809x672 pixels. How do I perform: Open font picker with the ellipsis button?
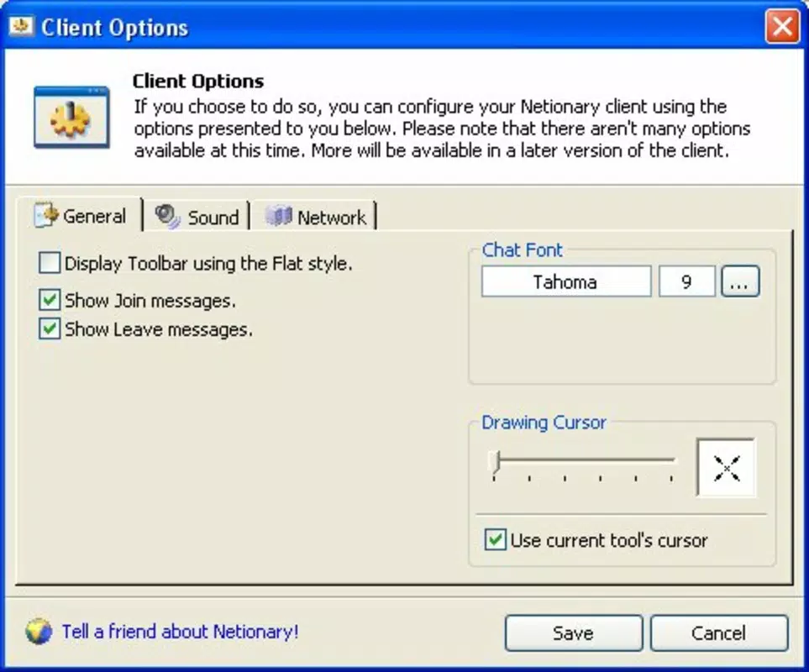point(740,281)
